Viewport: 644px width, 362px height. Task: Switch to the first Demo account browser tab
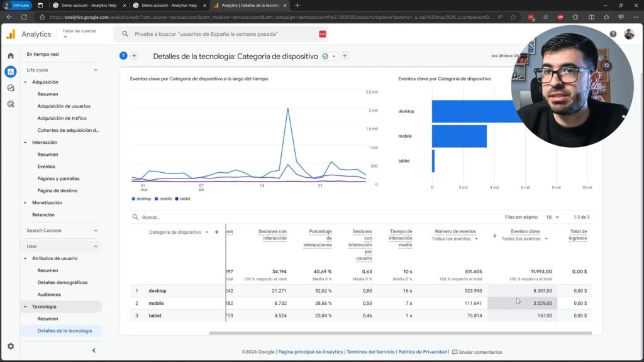click(89, 5)
